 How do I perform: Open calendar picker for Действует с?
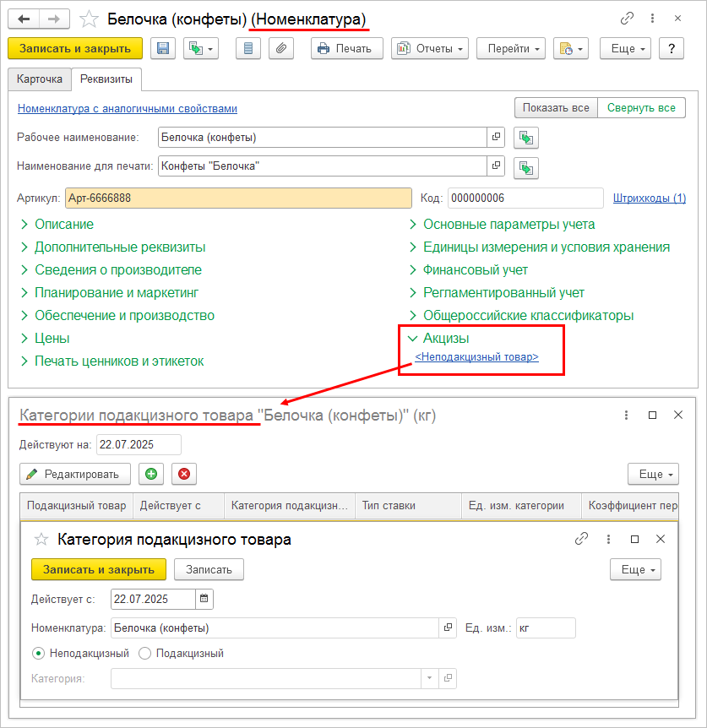204,599
